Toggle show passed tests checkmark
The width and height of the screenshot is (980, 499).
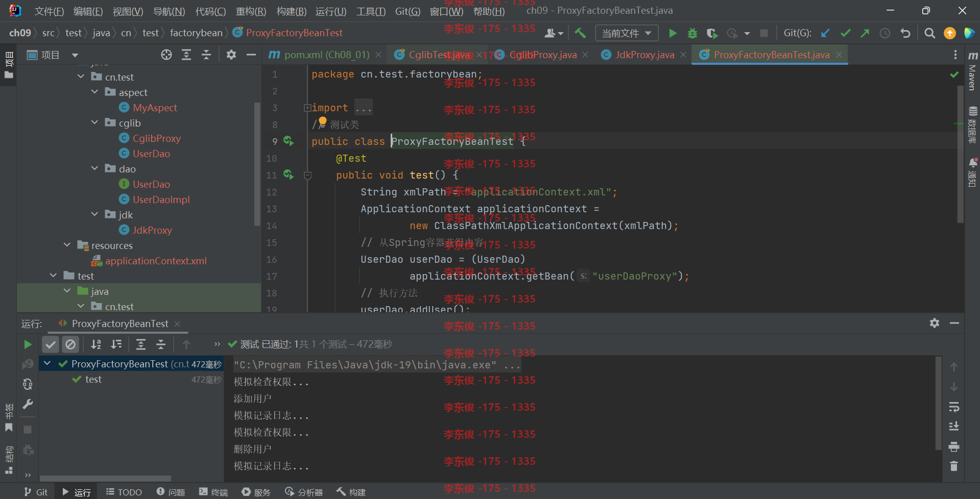[51, 344]
